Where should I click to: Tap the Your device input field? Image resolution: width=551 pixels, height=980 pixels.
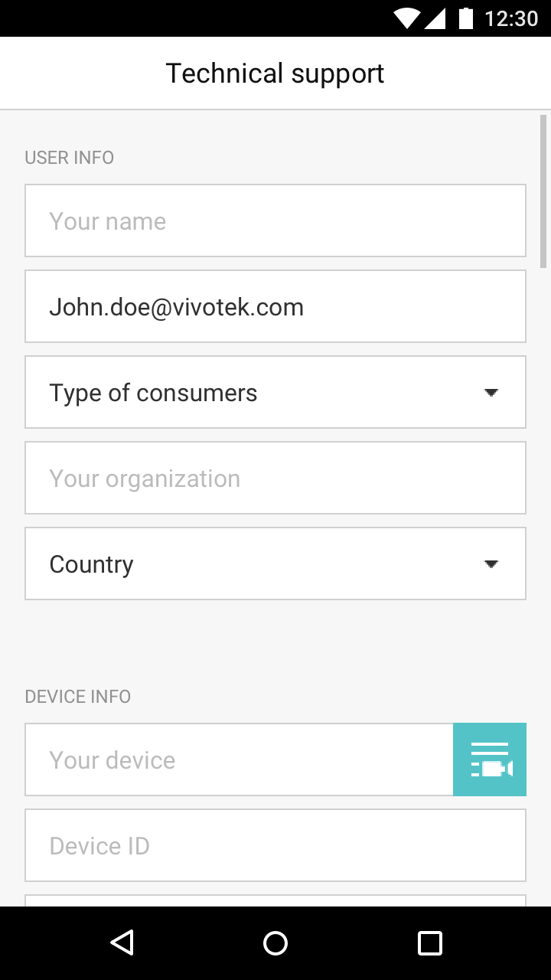pyautogui.click(x=239, y=759)
